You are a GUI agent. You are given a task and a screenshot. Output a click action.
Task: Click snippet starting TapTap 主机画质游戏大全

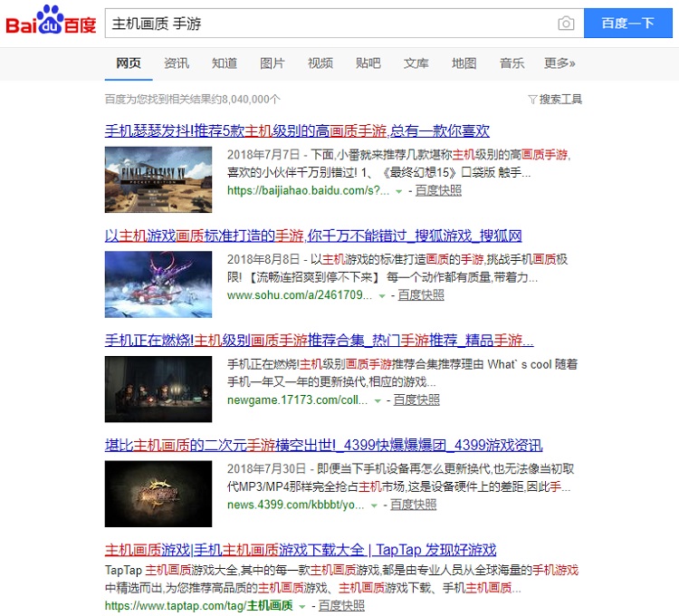click(341, 579)
